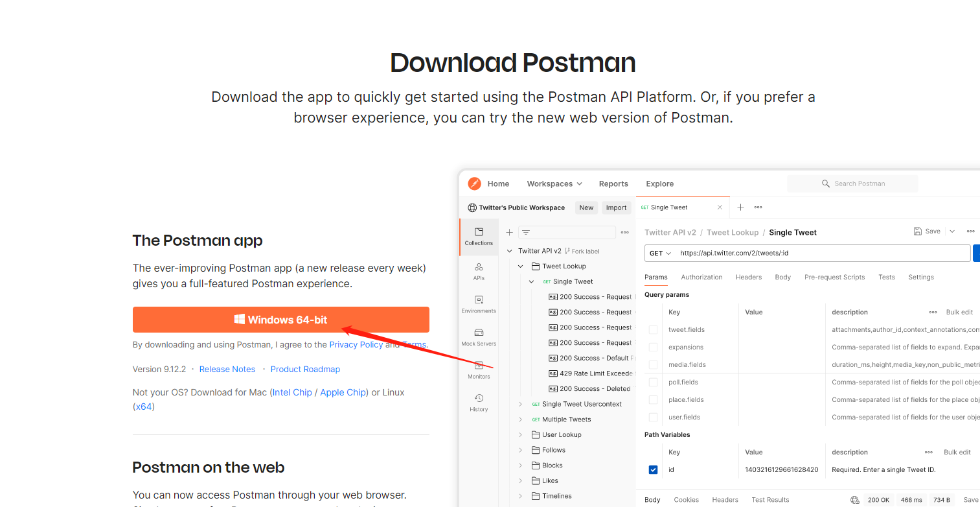Viewport: 980px width, 507px height.
Task: Enable the expansions query parameter checkbox
Action: pyautogui.click(x=653, y=347)
